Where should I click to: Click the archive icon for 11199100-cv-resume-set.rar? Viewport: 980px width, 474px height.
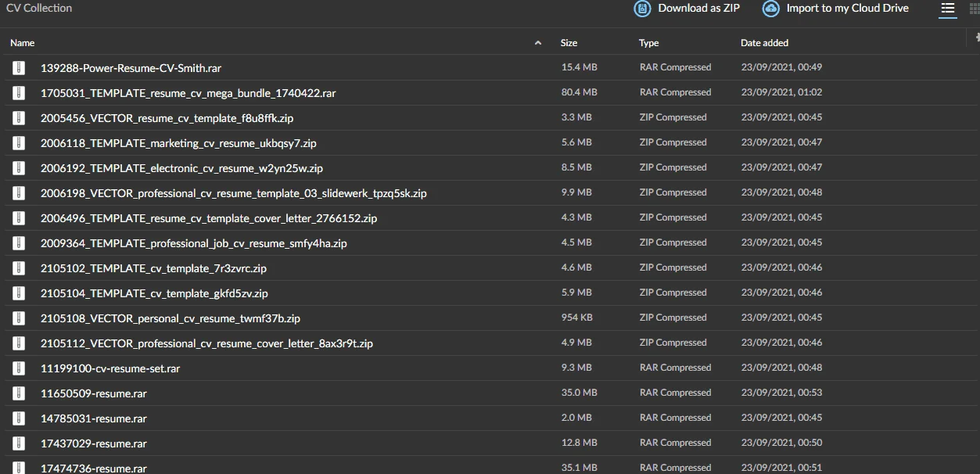click(x=19, y=368)
